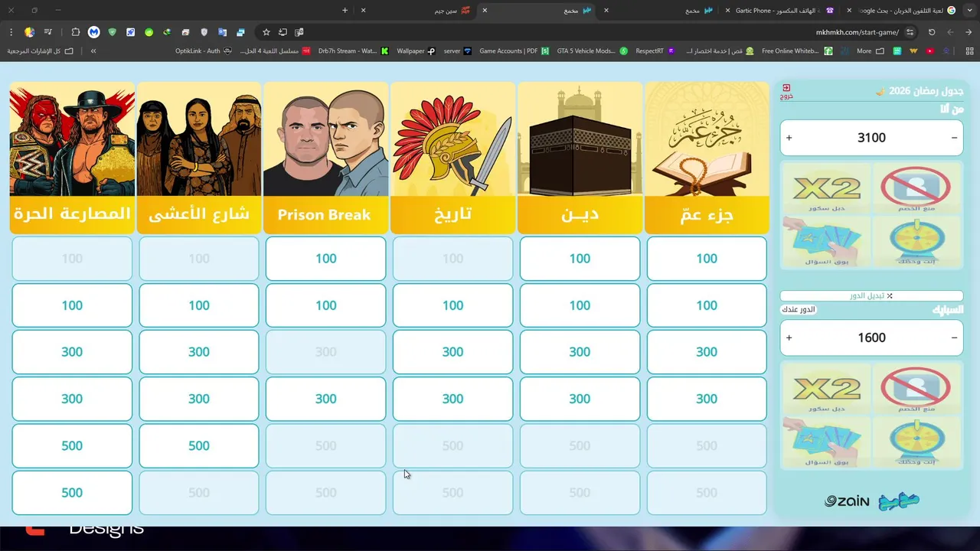
Task: Open the RespectRT bookmark
Action: pyautogui.click(x=655, y=51)
